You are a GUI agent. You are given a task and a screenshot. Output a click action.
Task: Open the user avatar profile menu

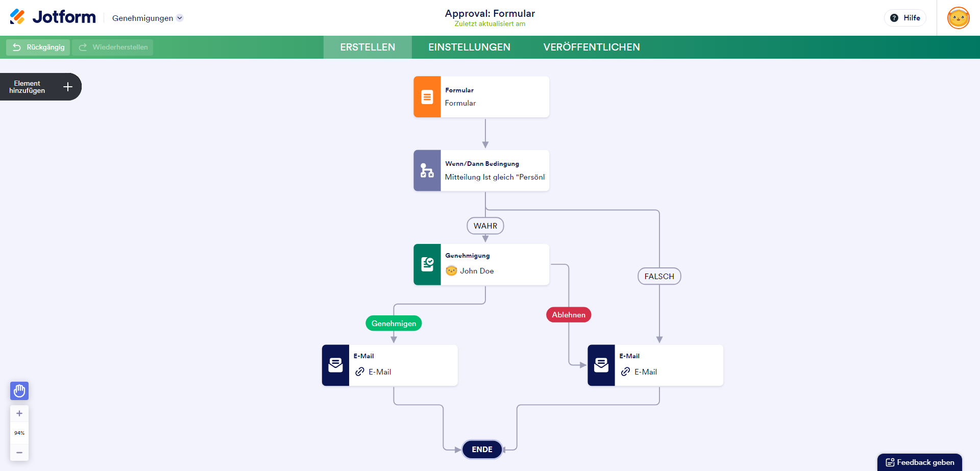(x=958, y=18)
